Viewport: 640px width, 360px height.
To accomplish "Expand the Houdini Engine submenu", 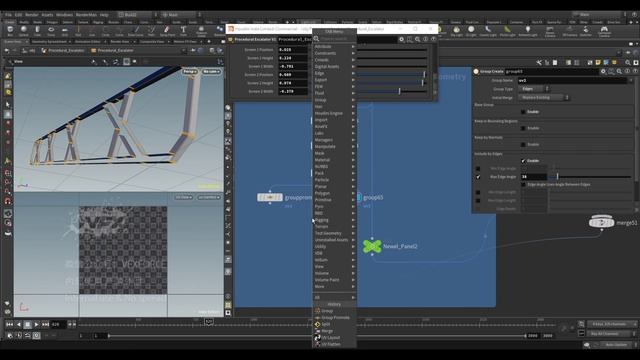I will [x=334, y=113].
